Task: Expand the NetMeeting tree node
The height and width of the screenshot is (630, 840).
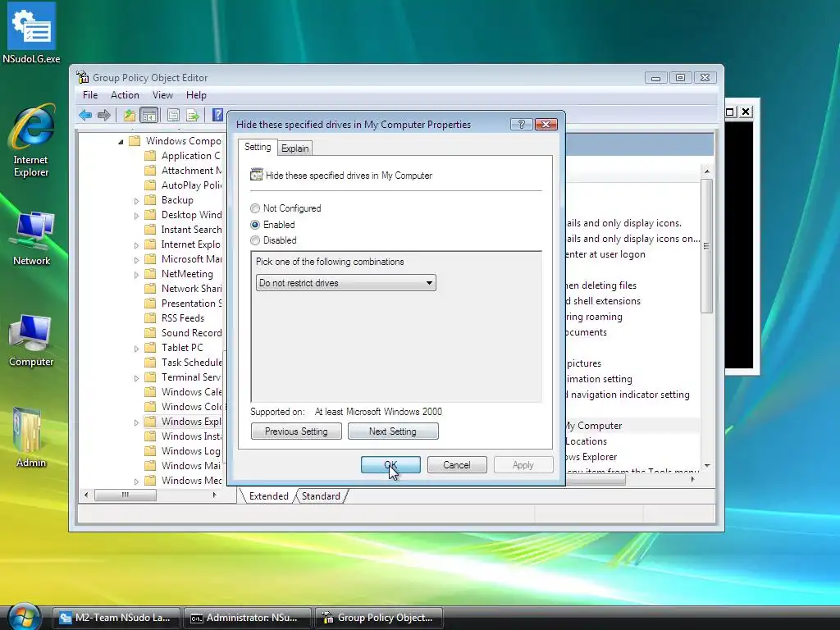Action: point(136,274)
